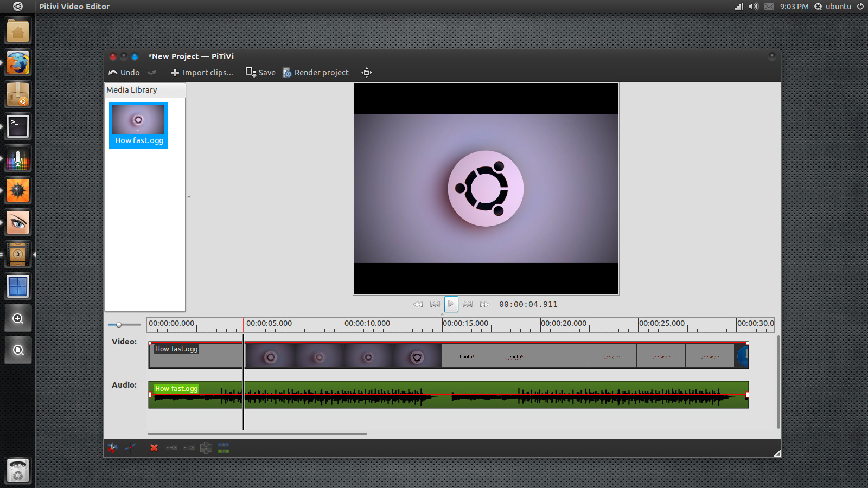Fast-forward the preview with the forward button
Screen dimensions: 868x488
tap(484, 304)
